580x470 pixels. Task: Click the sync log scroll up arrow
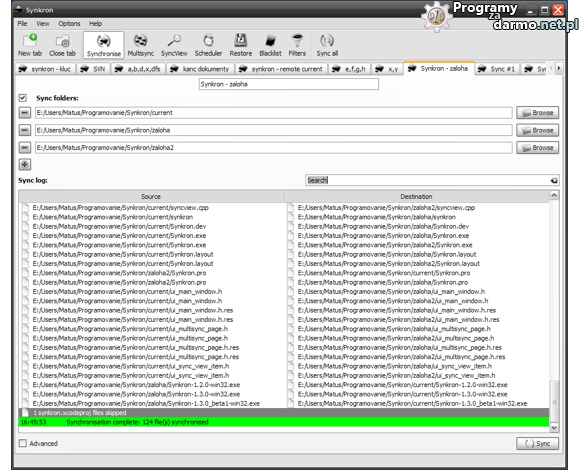554,195
